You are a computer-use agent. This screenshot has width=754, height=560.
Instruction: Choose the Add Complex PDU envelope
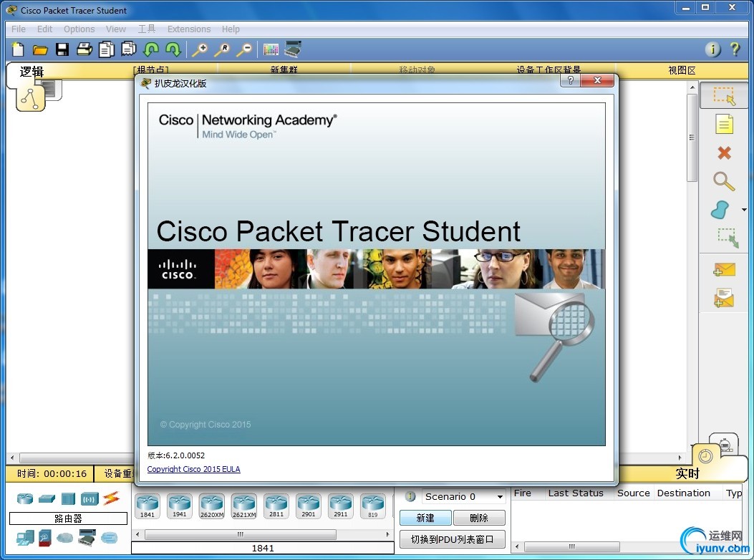pyautogui.click(x=724, y=298)
